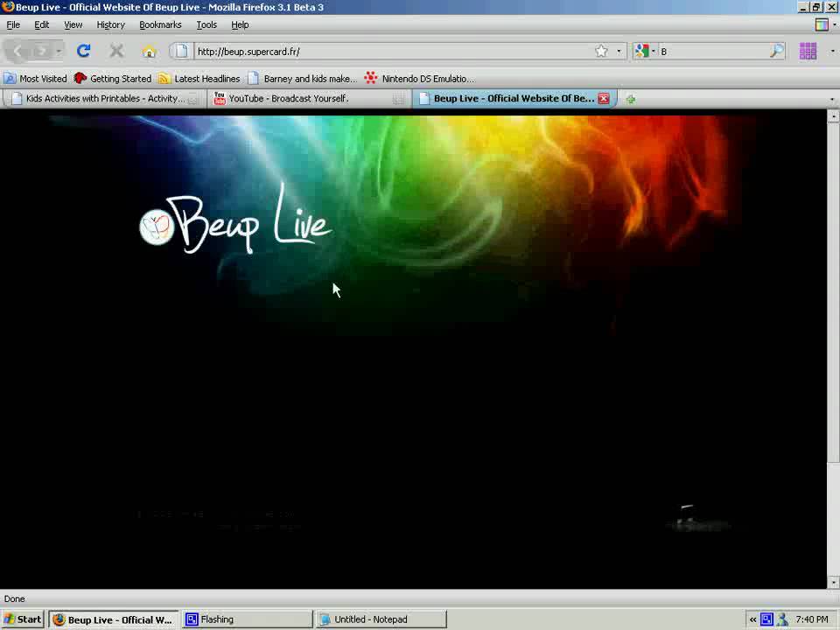Switch to Untitled - Notepad taskbar window

[382, 619]
